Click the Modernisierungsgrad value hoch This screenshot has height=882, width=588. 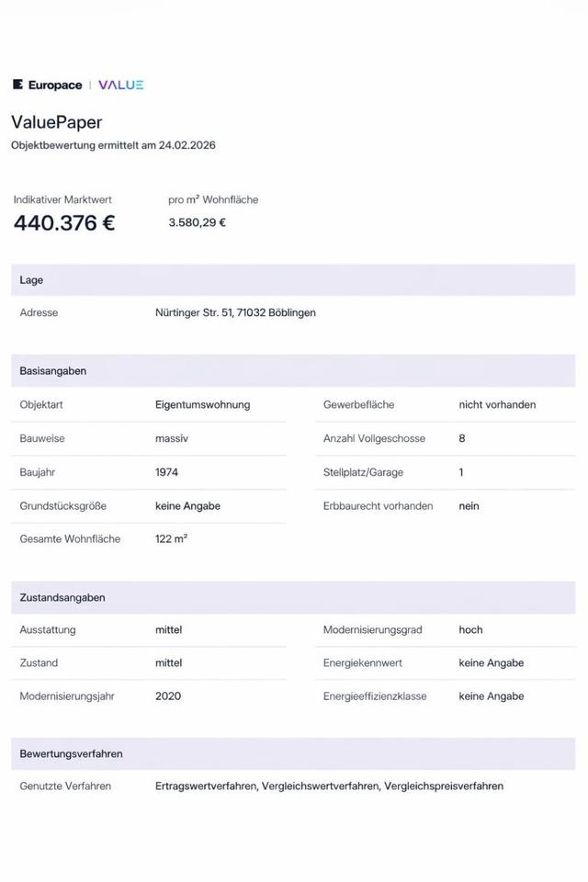(470, 630)
